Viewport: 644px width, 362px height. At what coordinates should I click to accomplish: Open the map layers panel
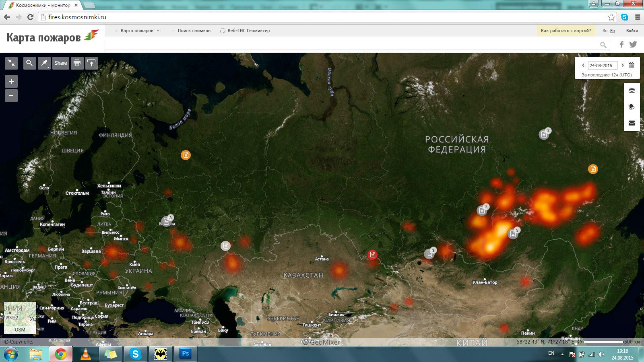632,91
